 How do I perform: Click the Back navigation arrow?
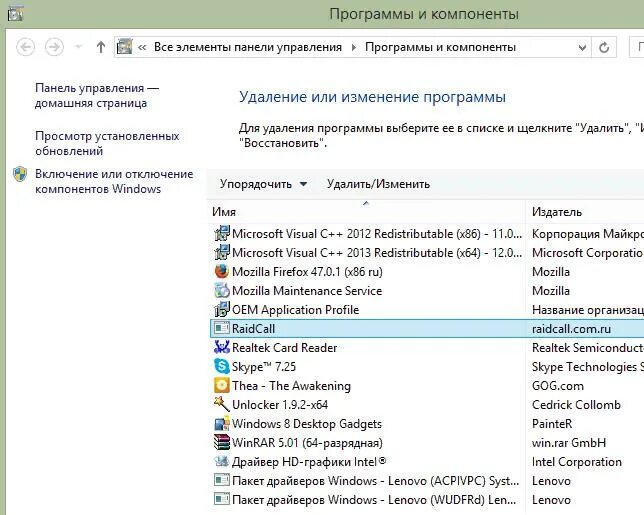25,47
